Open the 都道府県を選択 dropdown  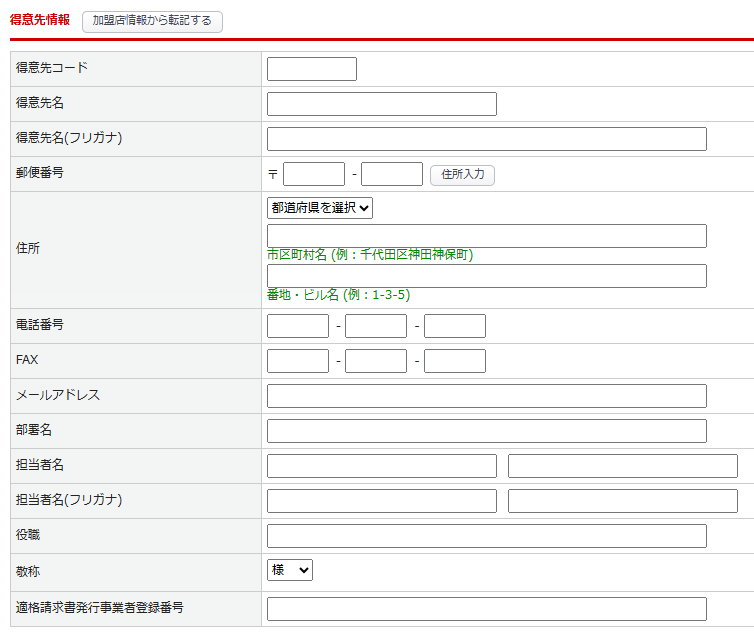[x=320, y=208]
